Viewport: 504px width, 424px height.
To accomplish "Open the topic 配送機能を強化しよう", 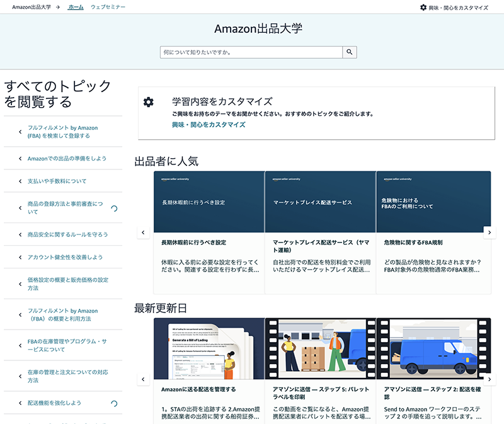I will point(54,403).
